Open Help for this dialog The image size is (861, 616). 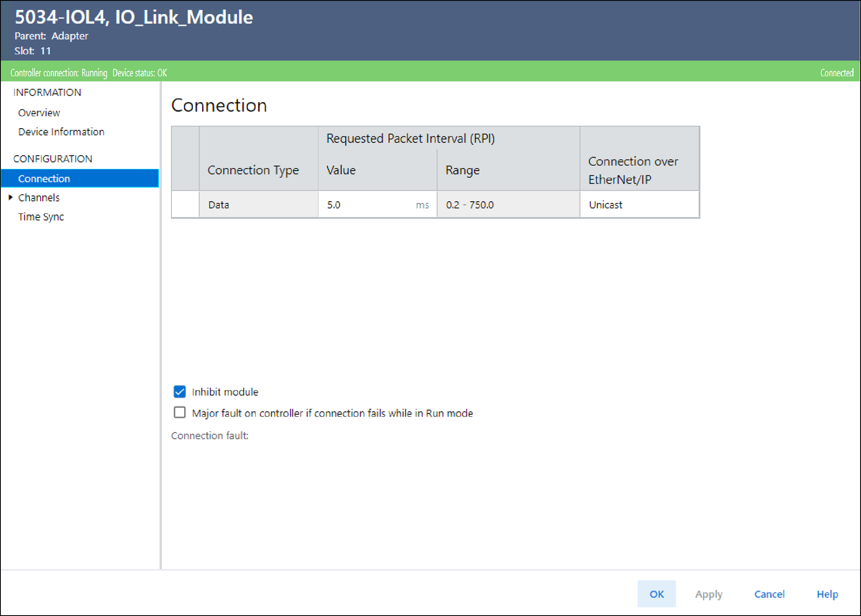827,594
